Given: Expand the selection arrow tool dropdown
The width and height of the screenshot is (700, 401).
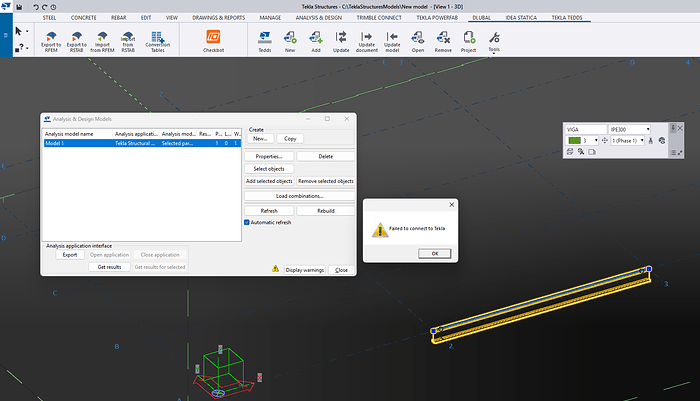Looking at the screenshot, I should click(27, 31).
